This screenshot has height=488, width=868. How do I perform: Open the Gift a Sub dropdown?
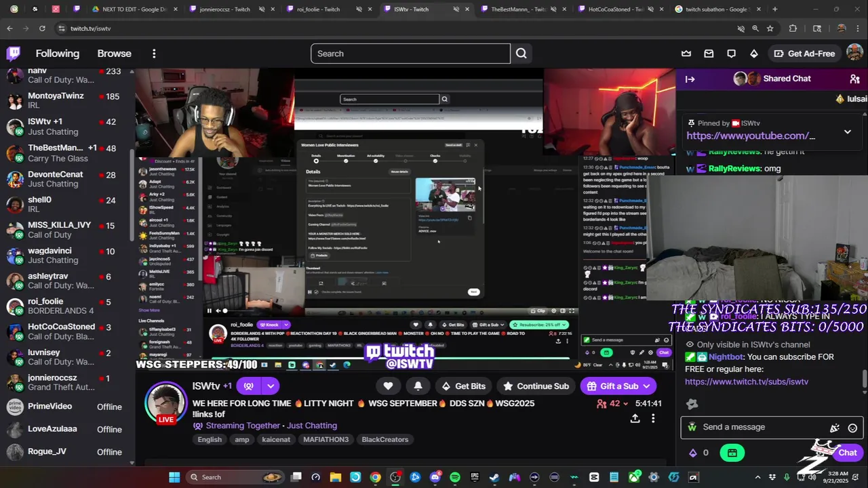pos(646,386)
